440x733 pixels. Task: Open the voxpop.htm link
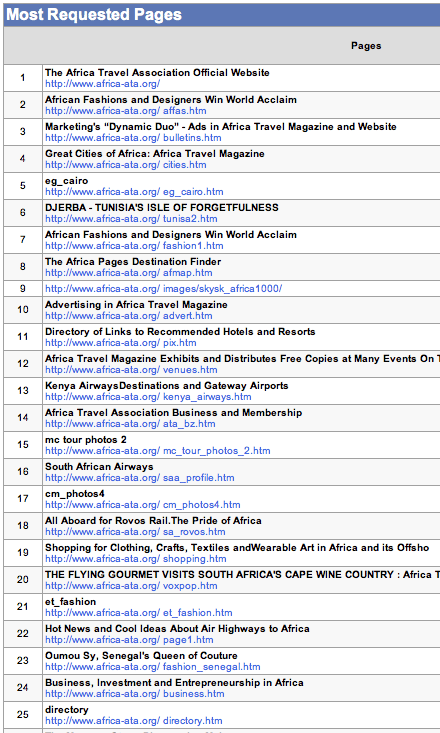pyautogui.click(x=131, y=586)
